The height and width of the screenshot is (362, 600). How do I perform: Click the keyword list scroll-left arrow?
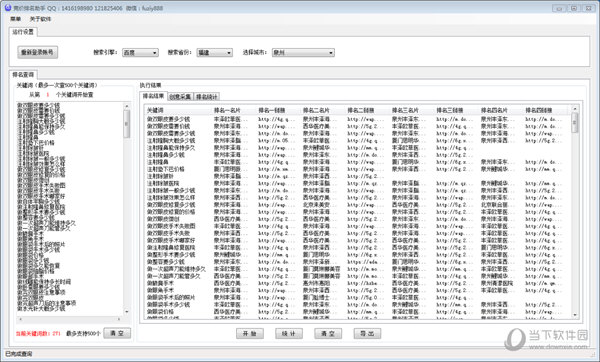click(x=20, y=319)
